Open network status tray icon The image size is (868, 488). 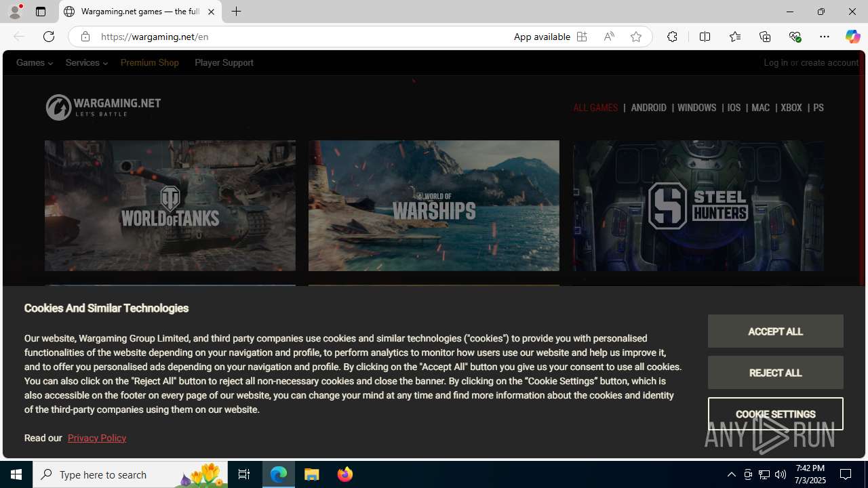tap(764, 474)
